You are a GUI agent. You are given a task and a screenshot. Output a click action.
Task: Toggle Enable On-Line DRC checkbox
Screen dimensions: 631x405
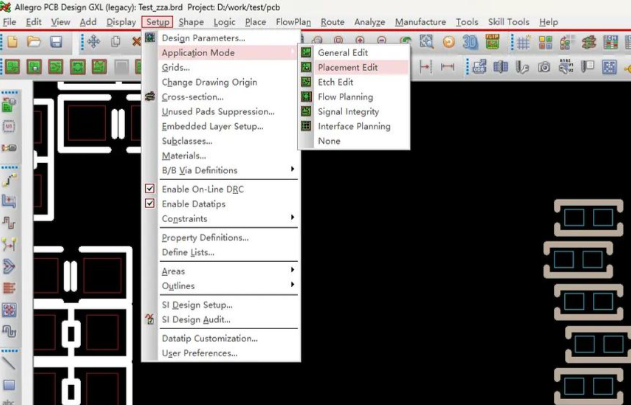click(x=150, y=189)
